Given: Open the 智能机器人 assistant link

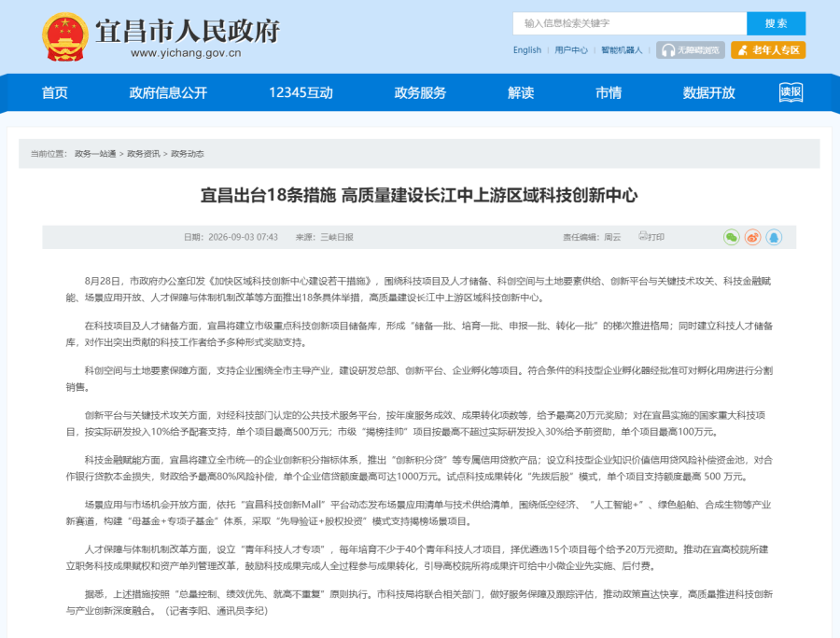Looking at the screenshot, I should pos(622,50).
